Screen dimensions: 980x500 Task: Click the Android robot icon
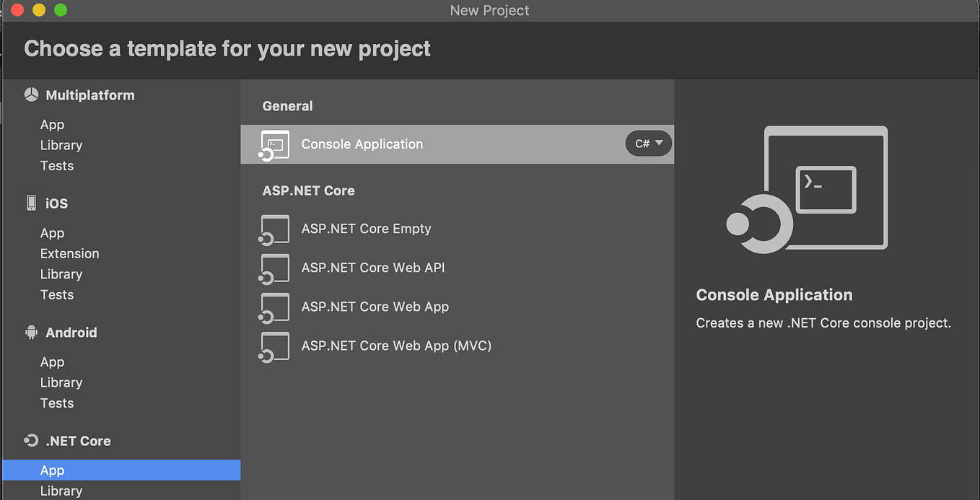[x=31, y=332]
